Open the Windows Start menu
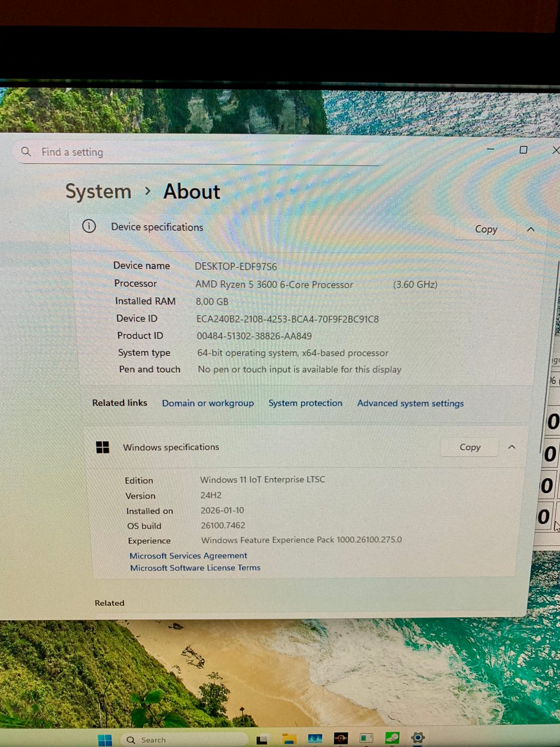Viewport: 560px width, 747px height. 105,740
